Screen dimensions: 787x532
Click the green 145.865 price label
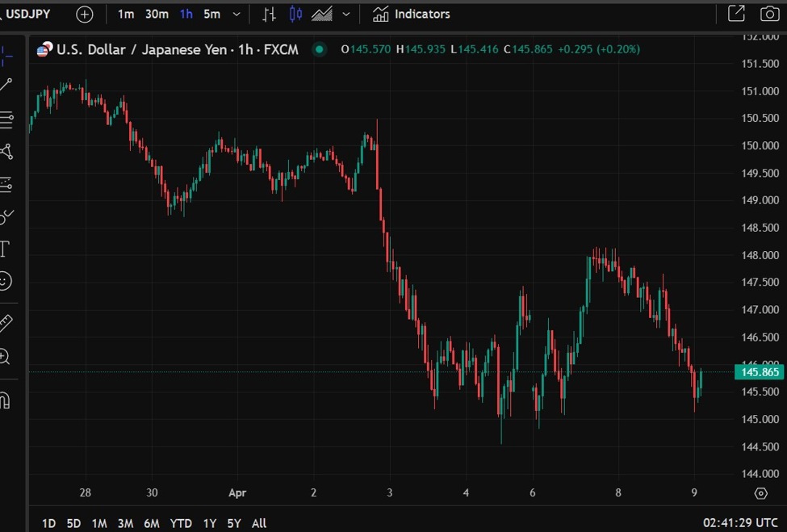[760, 372]
